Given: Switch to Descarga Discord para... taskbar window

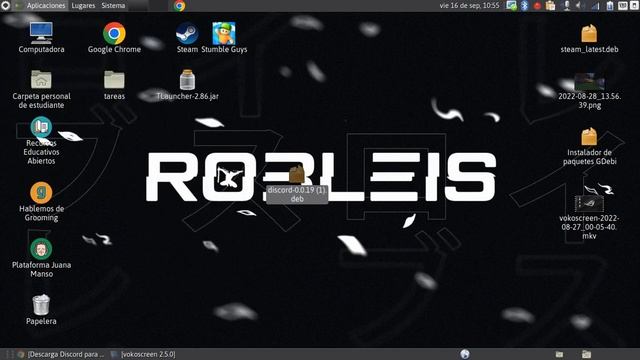Looking at the screenshot, I should click(61, 354).
